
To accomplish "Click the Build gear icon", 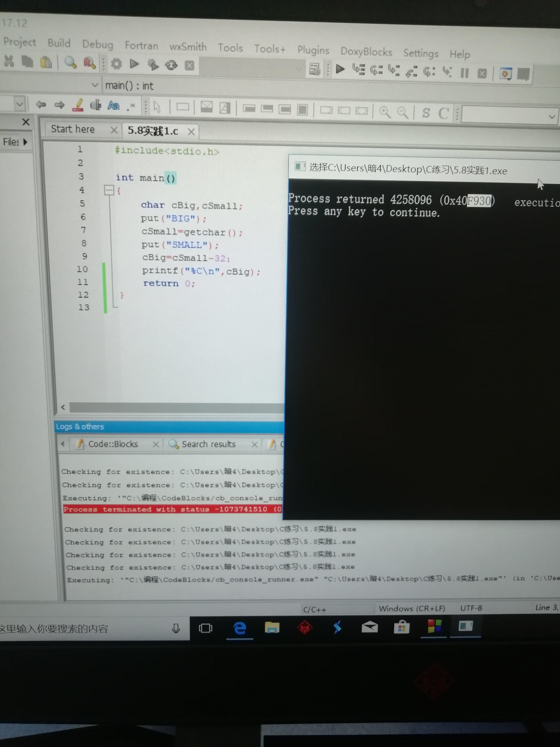I will [x=116, y=64].
